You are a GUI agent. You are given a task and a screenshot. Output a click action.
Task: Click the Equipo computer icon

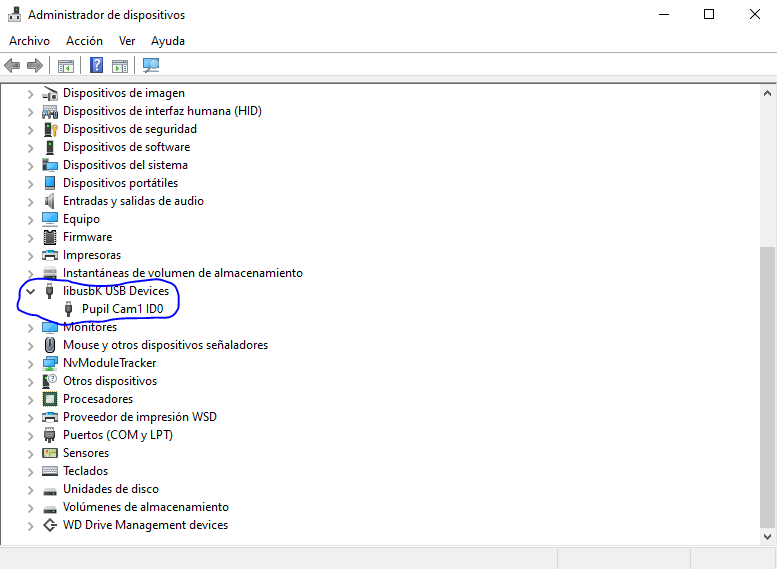coord(50,219)
